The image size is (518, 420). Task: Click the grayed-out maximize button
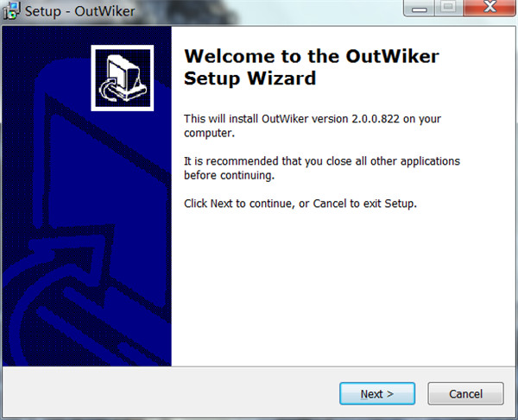click(x=449, y=8)
